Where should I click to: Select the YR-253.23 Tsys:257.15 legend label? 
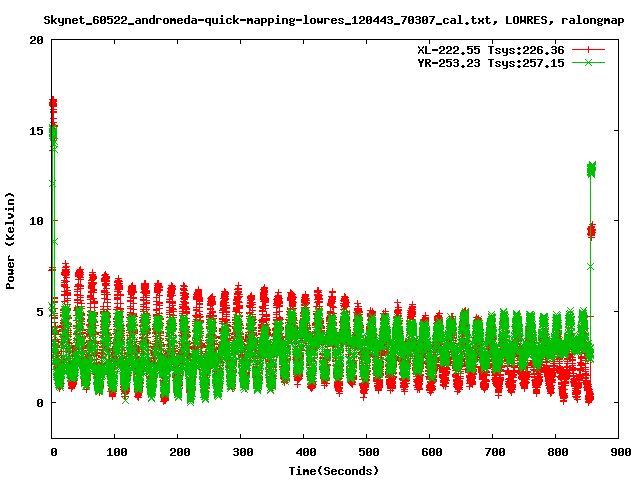(491, 63)
